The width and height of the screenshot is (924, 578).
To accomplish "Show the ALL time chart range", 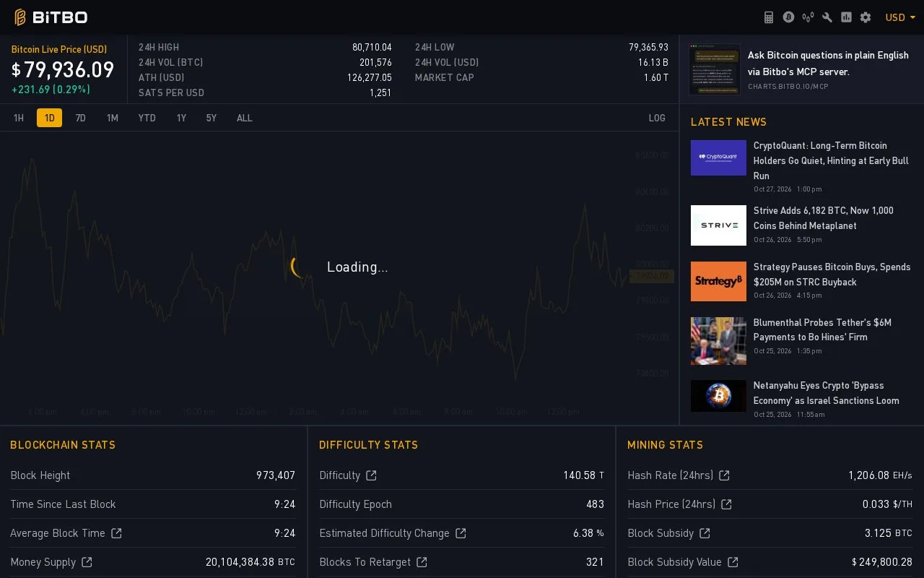I will click(x=245, y=118).
